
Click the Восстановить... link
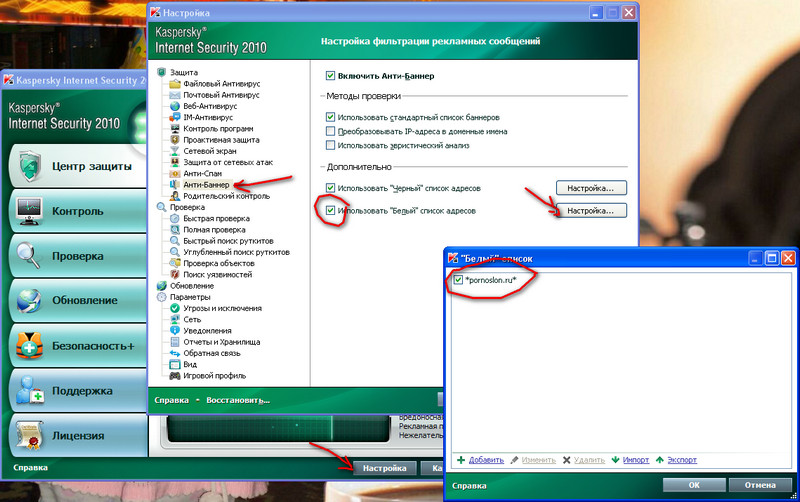pyautogui.click(x=238, y=400)
